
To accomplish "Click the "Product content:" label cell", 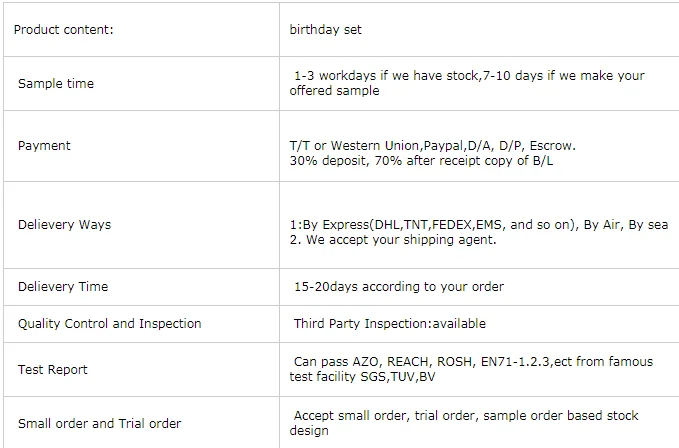I will click(64, 30).
